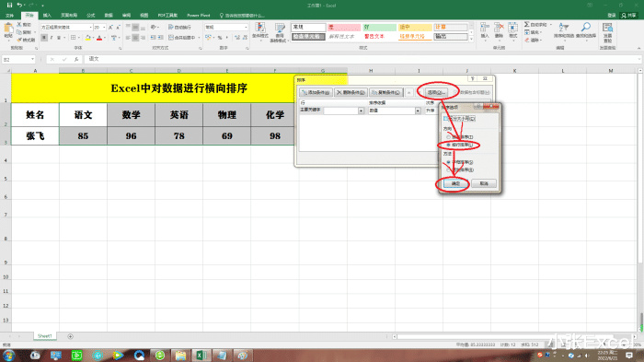644x362 pixels.
Task: Click OK button in sort options dialog
Action: 456,183
